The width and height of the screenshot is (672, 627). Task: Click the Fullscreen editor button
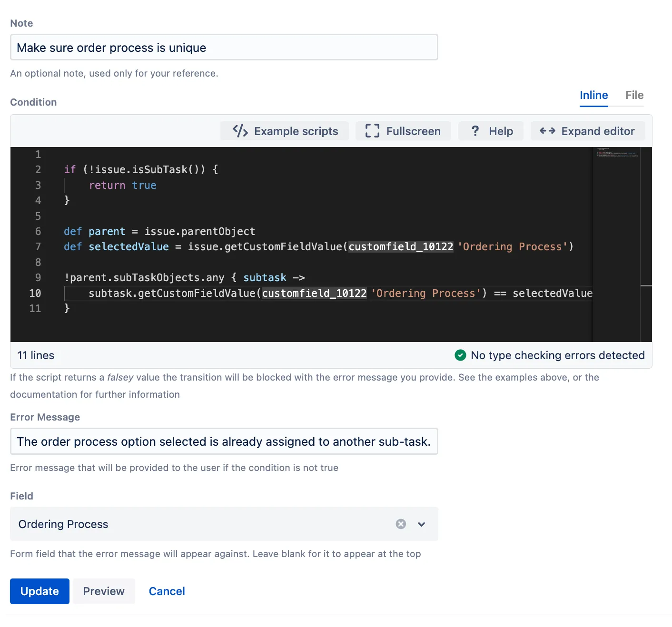(403, 131)
